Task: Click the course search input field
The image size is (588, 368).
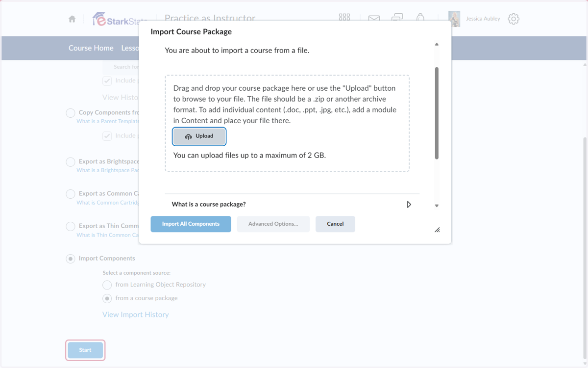Action: (121, 67)
